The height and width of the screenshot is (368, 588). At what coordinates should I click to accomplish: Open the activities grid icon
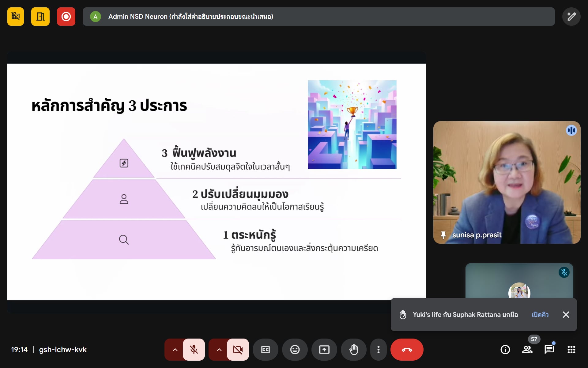(571, 350)
